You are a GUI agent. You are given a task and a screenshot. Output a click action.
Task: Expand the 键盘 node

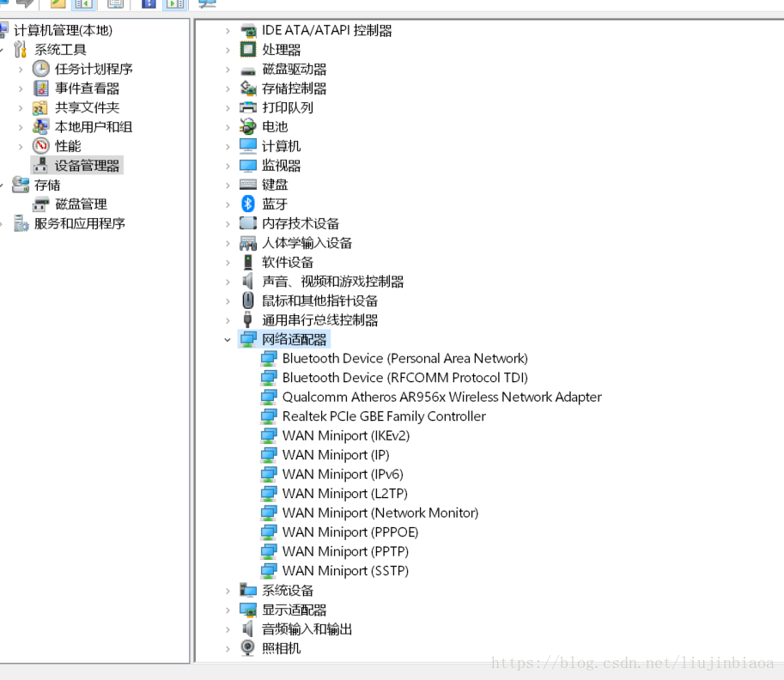coord(228,185)
